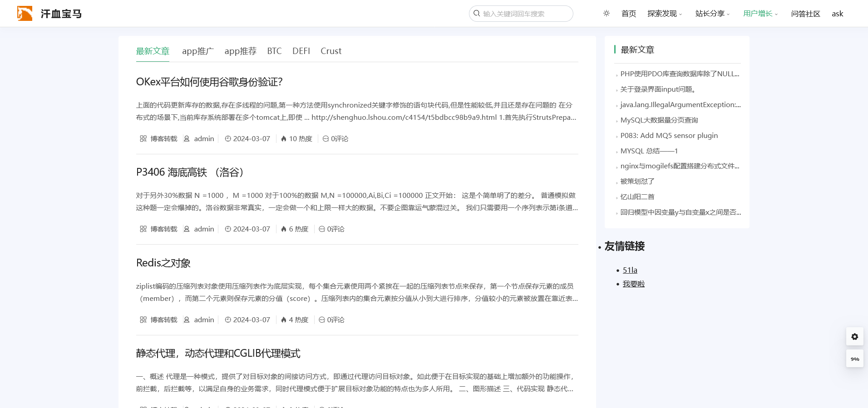Switch to the app推广 tab
Image resolution: width=868 pixels, height=408 pixels.
(198, 51)
